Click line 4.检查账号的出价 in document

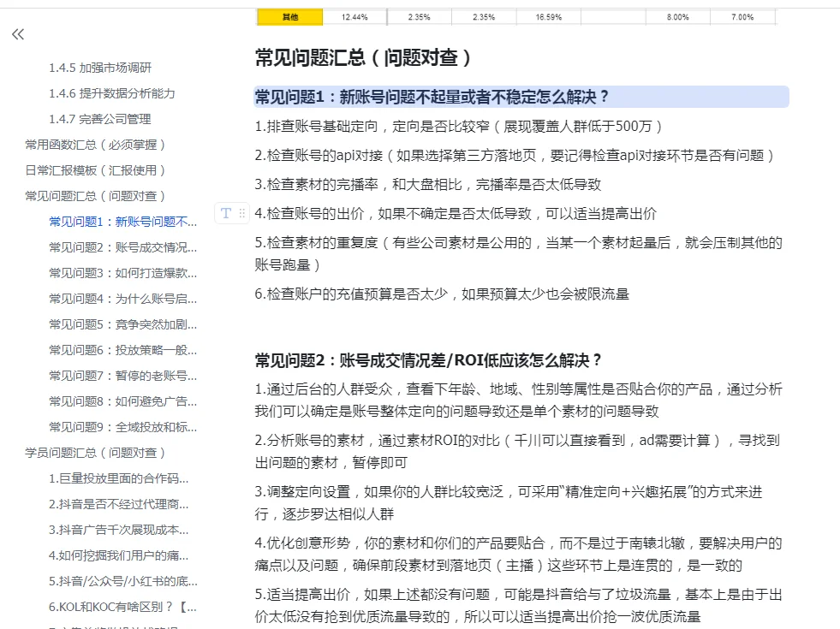click(456, 214)
